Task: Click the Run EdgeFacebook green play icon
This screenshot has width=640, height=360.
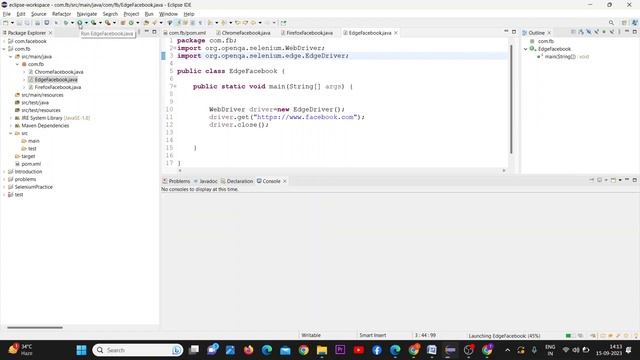Action: (x=80, y=23)
